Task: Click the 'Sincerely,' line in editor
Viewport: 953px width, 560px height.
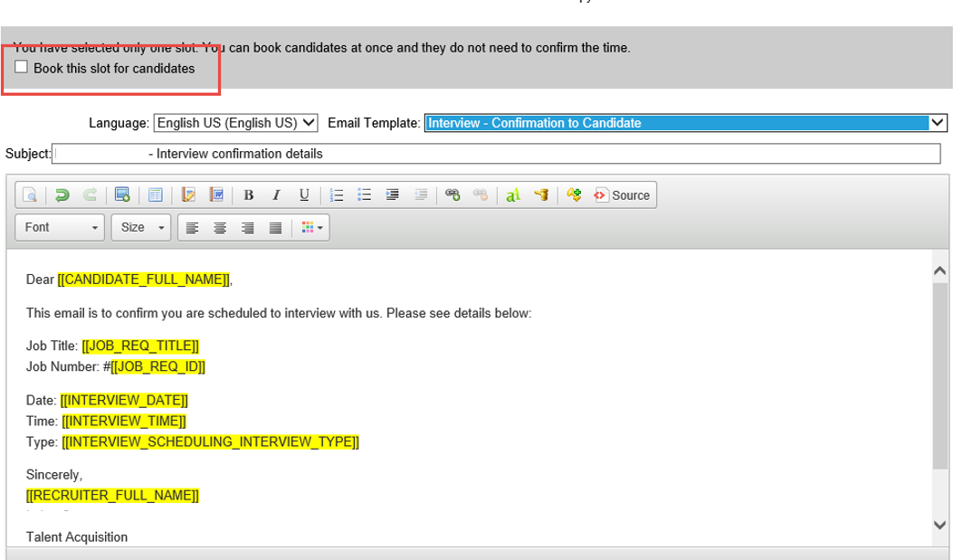Action: [54, 474]
